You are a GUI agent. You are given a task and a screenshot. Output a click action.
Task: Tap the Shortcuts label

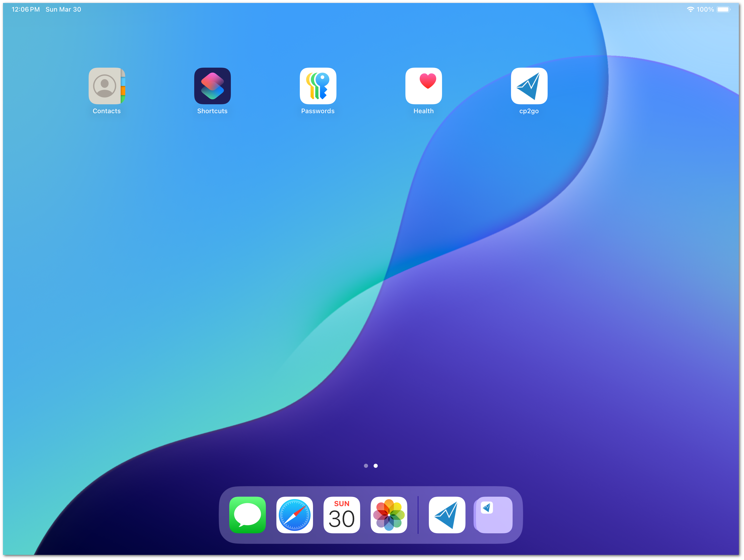(212, 111)
